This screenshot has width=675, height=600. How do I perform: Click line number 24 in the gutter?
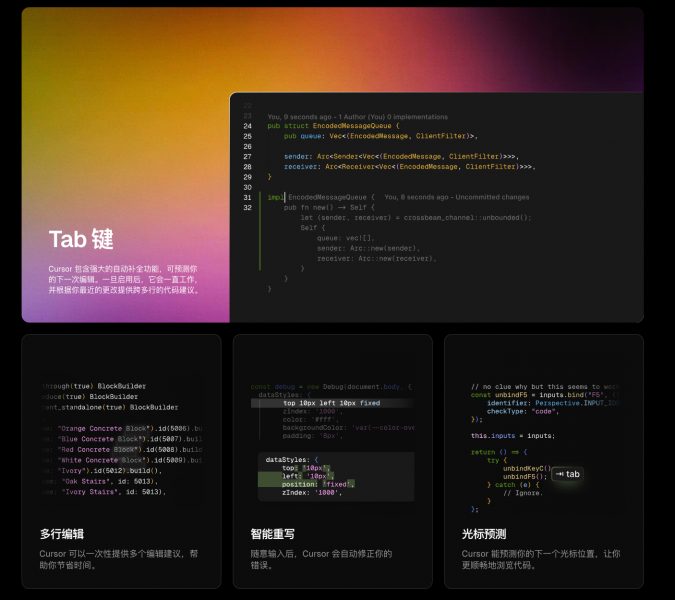pyautogui.click(x=248, y=126)
